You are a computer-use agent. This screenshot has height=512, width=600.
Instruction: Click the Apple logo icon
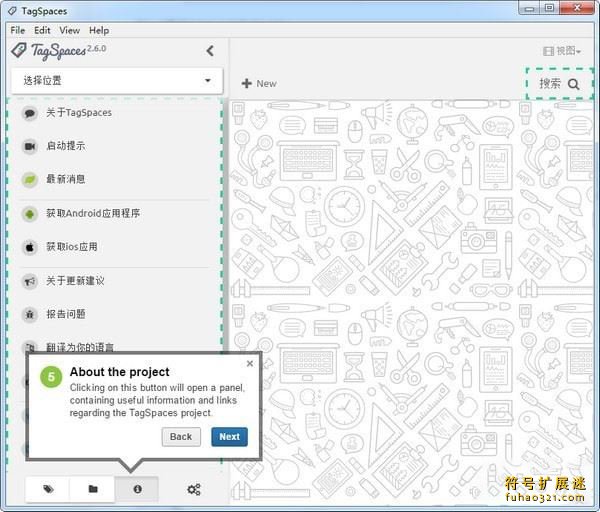pos(29,247)
